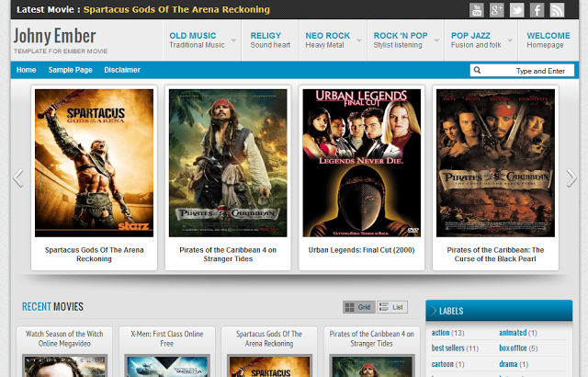Click carousel caption Pirates of the Caribbean 4
Screen dimensions: 588x377
click(x=228, y=255)
